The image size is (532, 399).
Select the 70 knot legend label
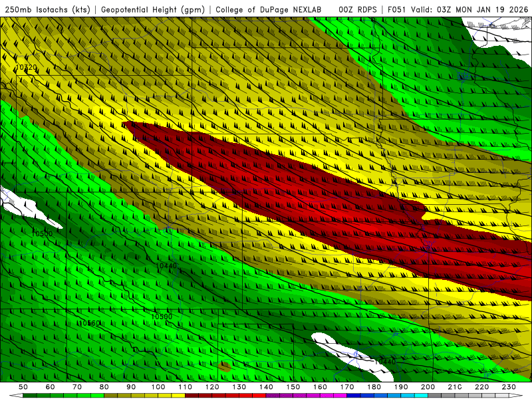click(77, 387)
